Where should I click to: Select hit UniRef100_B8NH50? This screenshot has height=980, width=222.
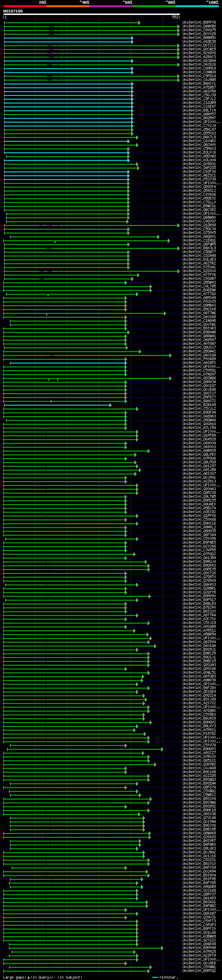pyautogui.click(x=199, y=38)
